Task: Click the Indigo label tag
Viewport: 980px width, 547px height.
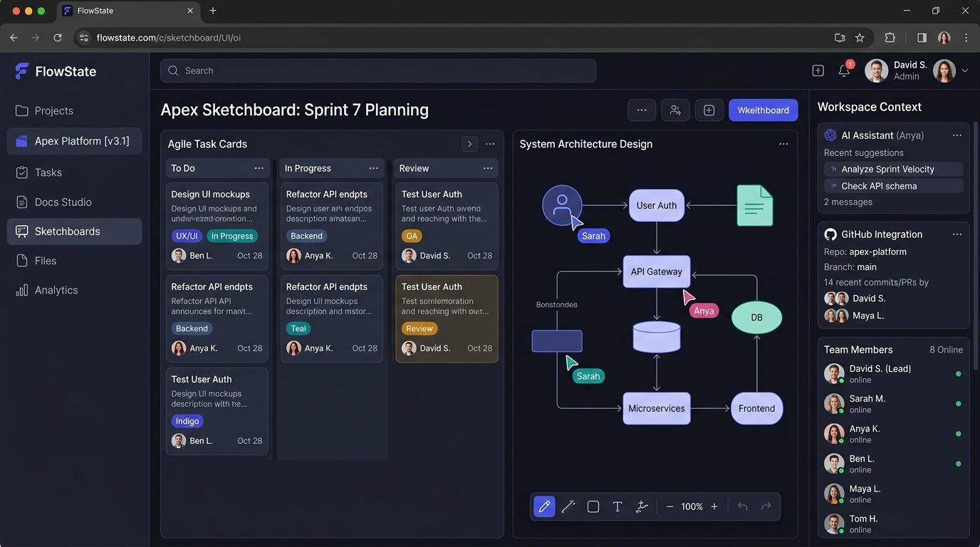Action: 187,421
